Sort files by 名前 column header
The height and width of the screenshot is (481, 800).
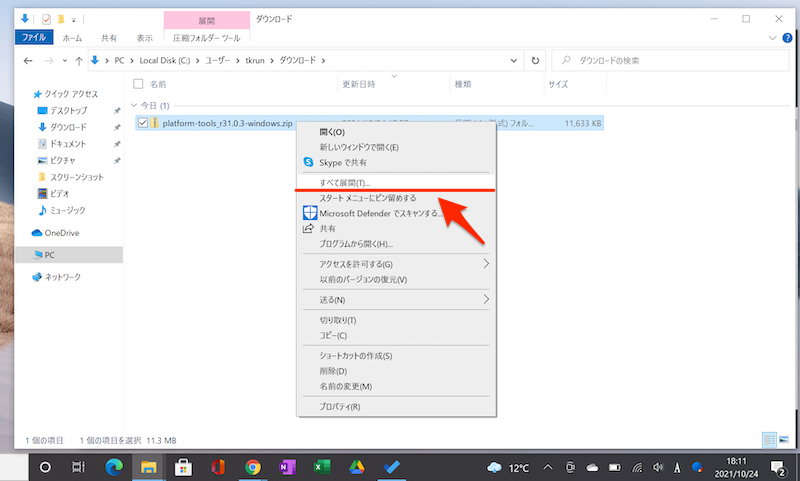158,85
